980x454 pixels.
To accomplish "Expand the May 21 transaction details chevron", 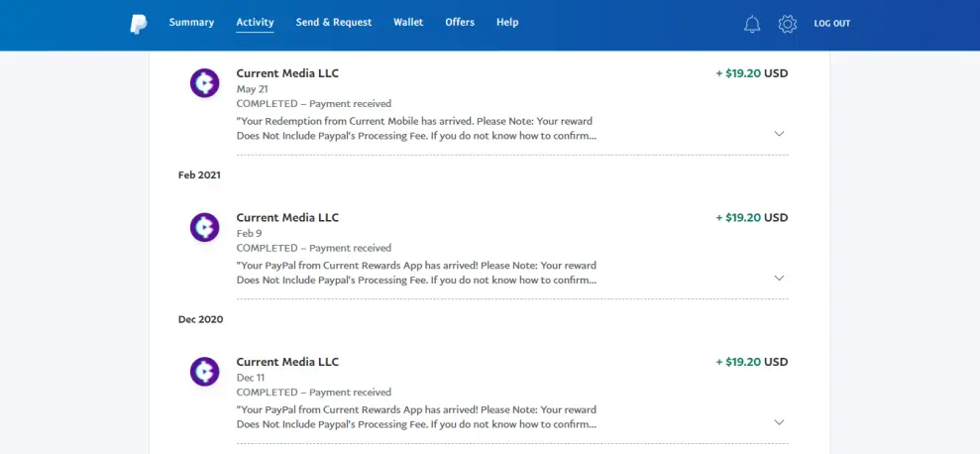I will [779, 133].
